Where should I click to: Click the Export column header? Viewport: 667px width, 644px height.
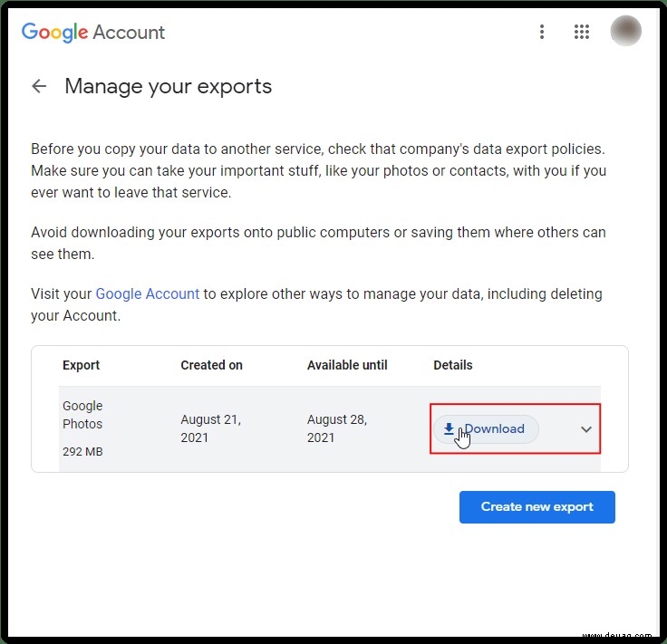point(81,365)
